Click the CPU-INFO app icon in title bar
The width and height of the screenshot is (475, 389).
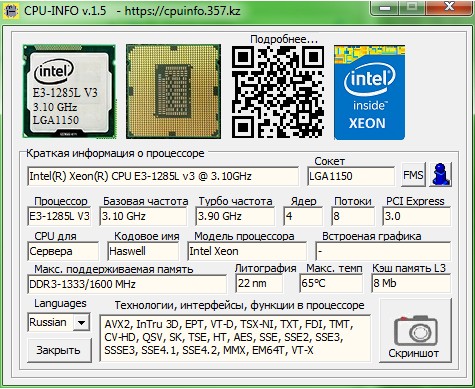(x=11, y=11)
